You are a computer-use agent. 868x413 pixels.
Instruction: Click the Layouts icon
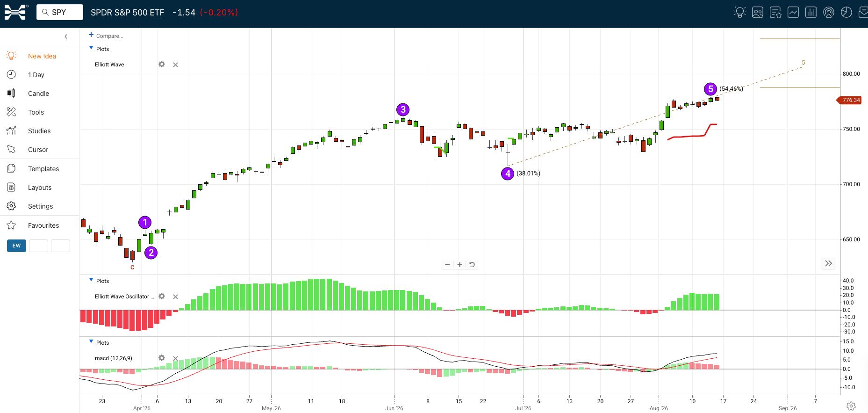pos(11,187)
